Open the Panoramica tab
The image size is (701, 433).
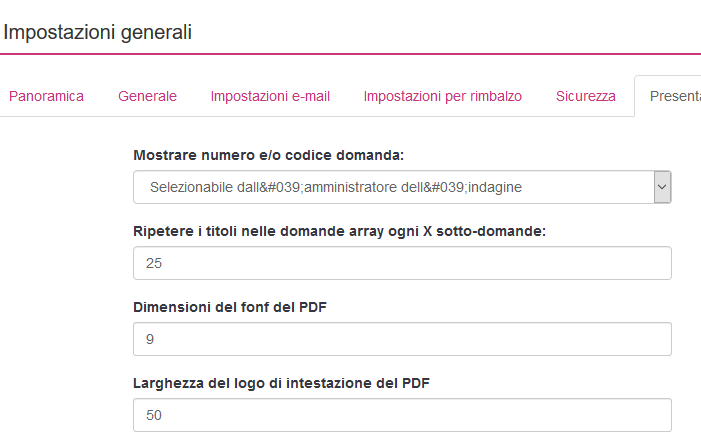click(x=46, y=96)
